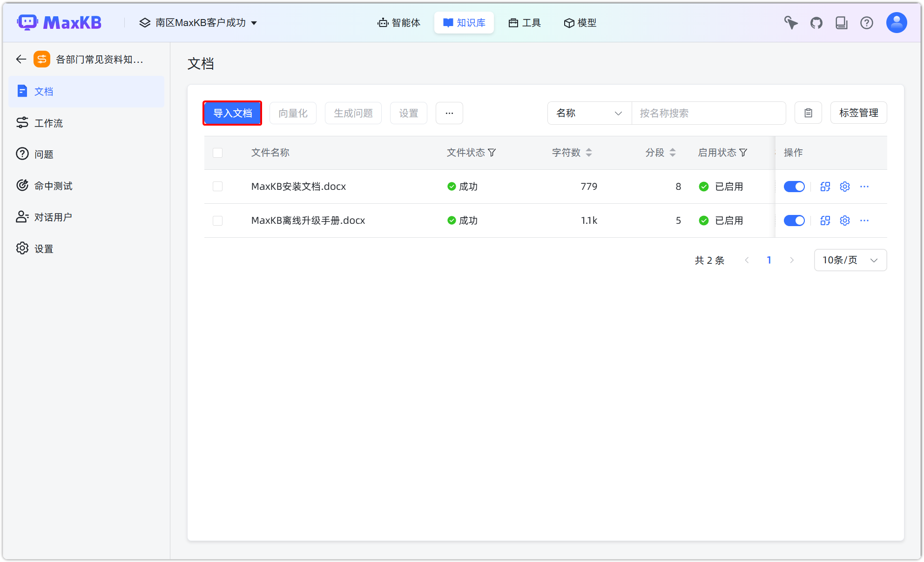Open the 工作流 sidebar menu item

click(48, 123)
